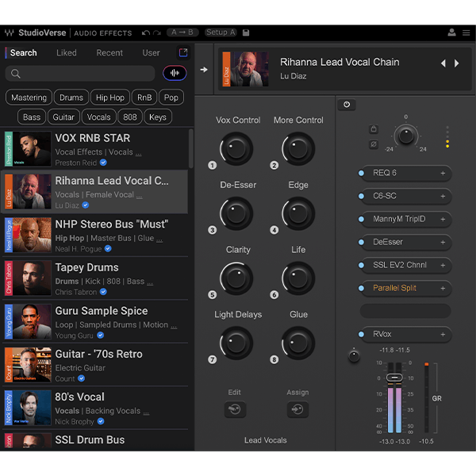Switch to the Recent tab
The height and width of the screenshot is (476, 476).
click(x=109, y=53)
